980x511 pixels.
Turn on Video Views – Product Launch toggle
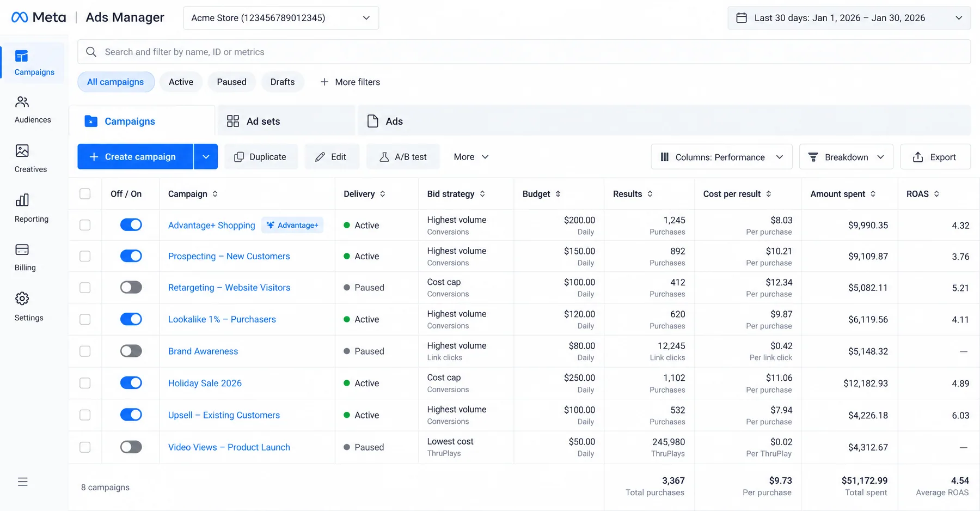(131, 447)
